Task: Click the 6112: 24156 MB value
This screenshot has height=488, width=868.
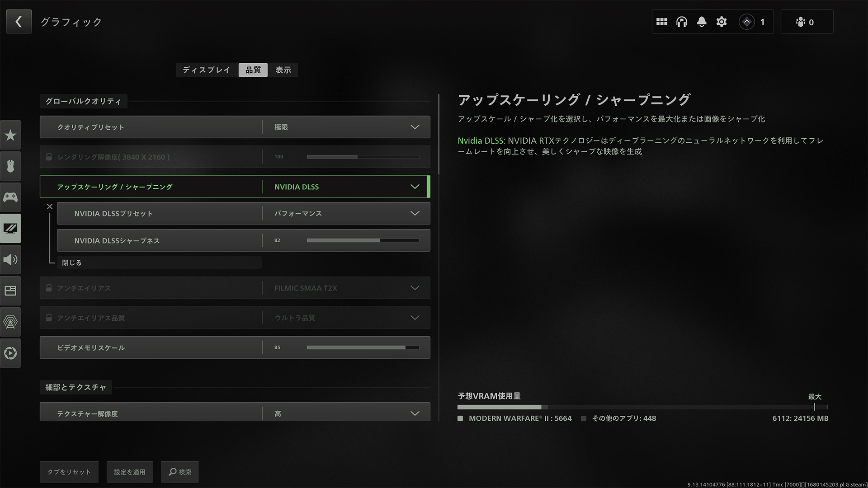Action: [800, 418]
